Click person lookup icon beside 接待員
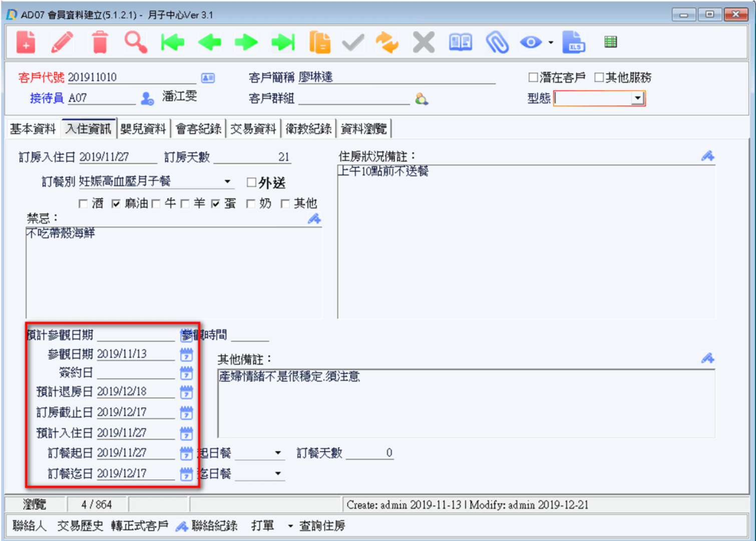This screenshot has height=541, width=756. pyautogui.click(x=147, y=99)
